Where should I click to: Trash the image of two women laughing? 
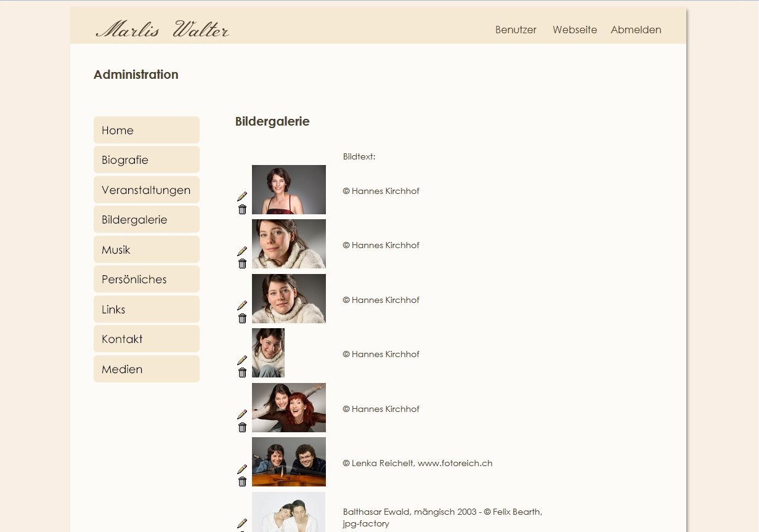pyautogui.click(x=242, y=427)
